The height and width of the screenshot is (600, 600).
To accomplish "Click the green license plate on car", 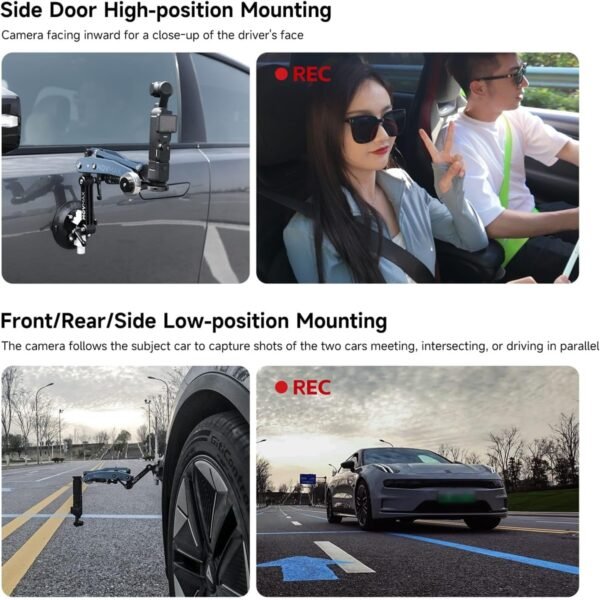I will [x=456, y=497].
